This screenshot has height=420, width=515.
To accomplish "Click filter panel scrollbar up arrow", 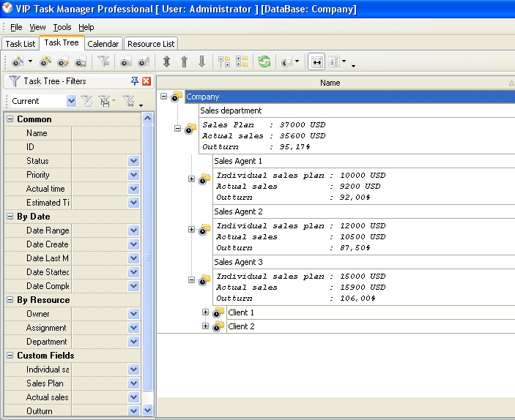I will point(148,118).
